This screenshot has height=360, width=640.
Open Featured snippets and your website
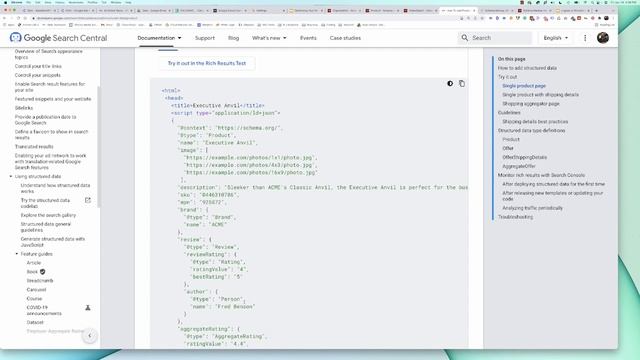(53, 99)
